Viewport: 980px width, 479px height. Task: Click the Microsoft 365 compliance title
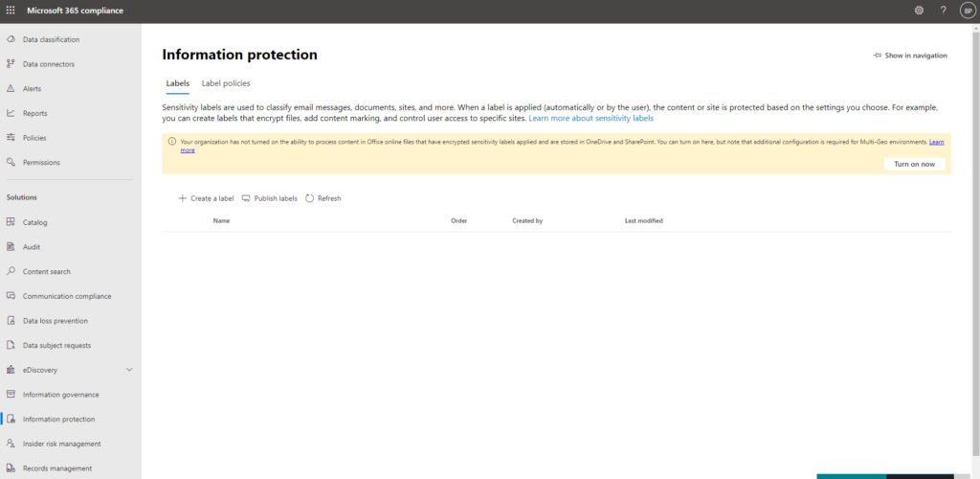[75, 11]
